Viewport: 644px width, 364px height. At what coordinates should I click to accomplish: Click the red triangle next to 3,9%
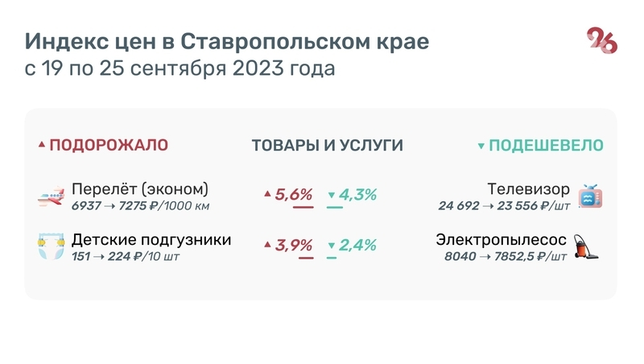[x=267, y=245]
